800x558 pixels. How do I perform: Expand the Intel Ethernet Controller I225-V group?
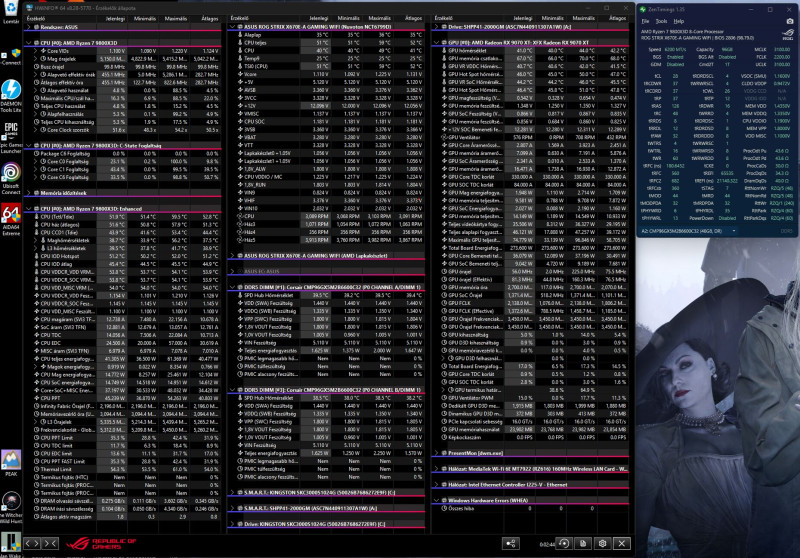point(437,484)
